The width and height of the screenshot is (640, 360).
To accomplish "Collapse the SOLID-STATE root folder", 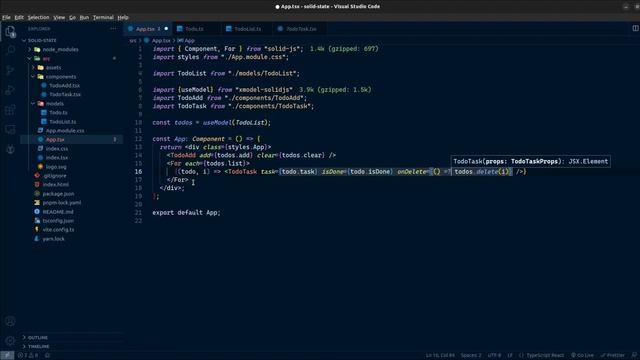I will 42,40.
